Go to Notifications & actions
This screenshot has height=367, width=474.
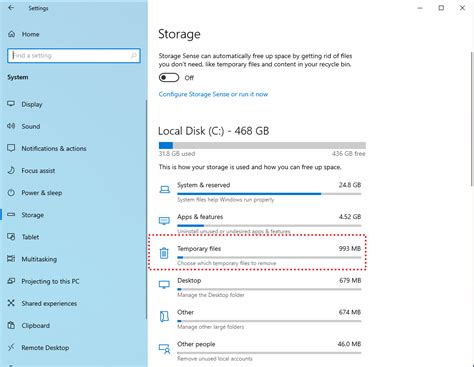[x=74, y=148]
